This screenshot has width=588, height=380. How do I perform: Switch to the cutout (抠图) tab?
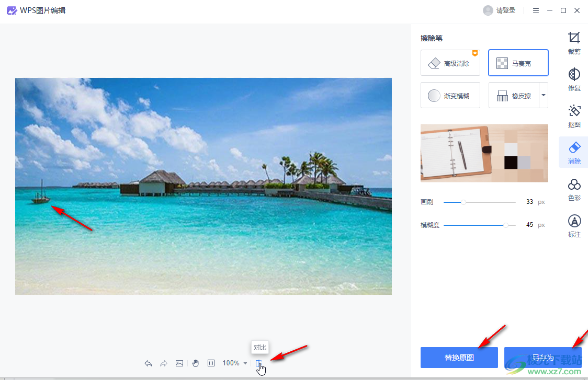(x=574, y=116)
